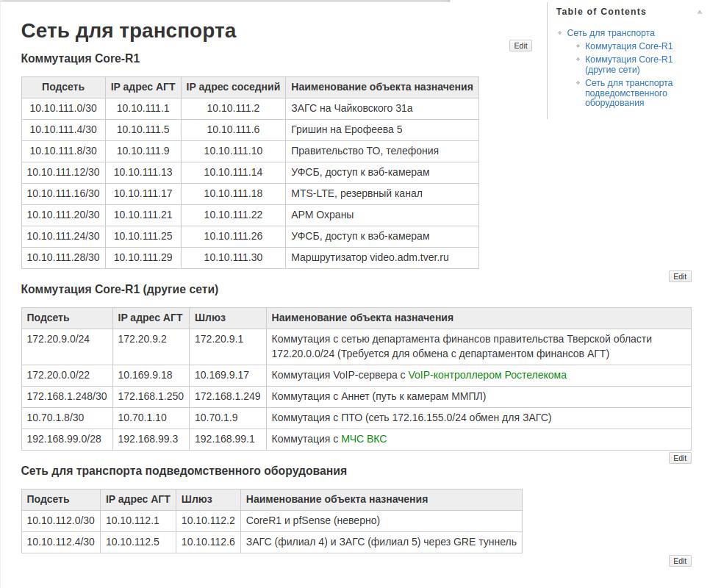Click subnet cell 10.10.112.0/30

[61, 521]
